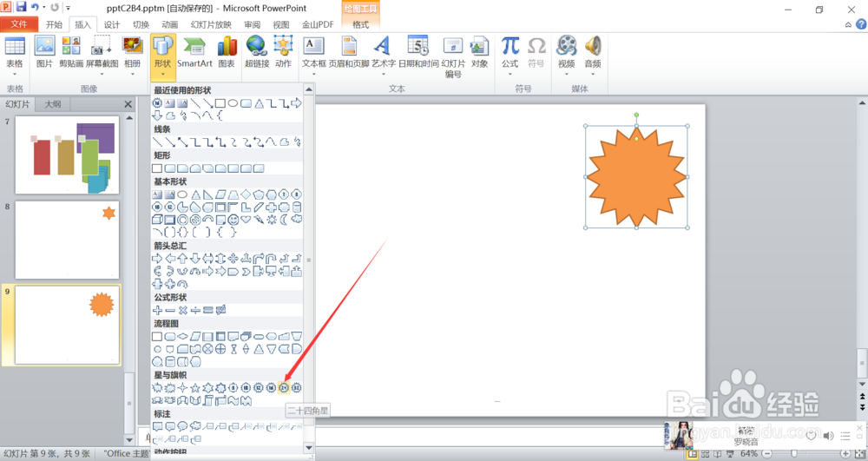Open PowerPoint Help question mark
The width and height of the screenshot is (868, 461).
pyautogui.click(x=861, y=24)
